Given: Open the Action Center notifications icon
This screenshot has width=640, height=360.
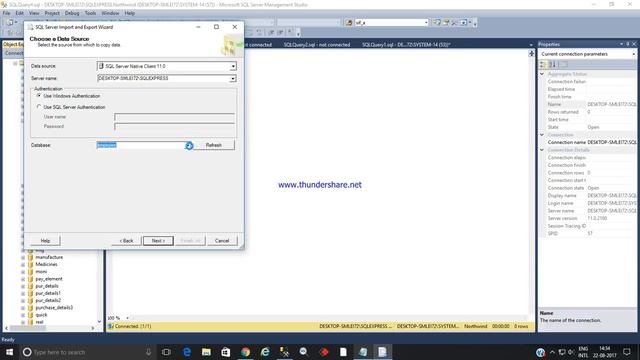Looking at the screenshot, I should 627,352.
